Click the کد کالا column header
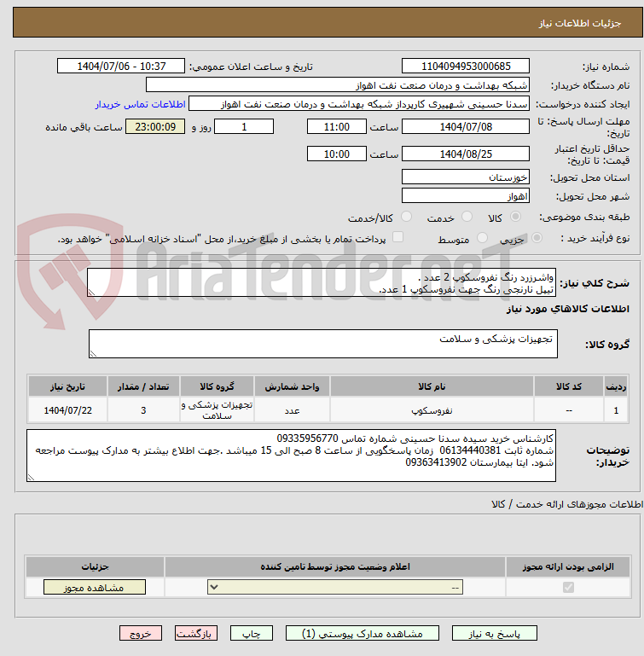This screenshot has height=656, width=644. (569, 386)
